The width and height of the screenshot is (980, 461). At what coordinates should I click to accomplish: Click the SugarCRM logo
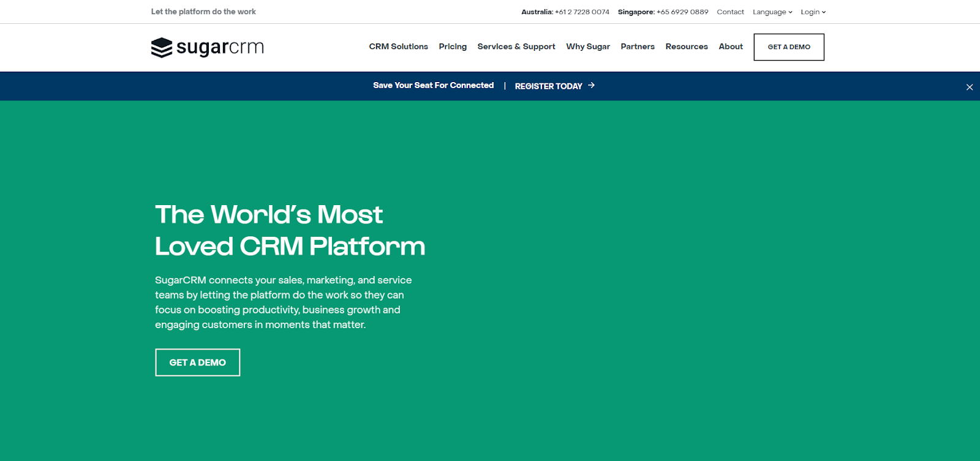[207, 47]
